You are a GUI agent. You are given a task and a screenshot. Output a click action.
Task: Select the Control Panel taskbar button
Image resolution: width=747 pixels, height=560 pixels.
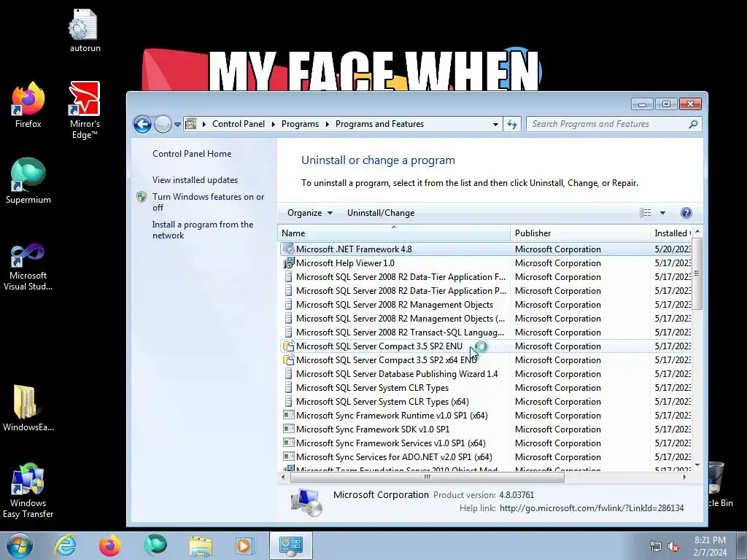click(290, 545)
